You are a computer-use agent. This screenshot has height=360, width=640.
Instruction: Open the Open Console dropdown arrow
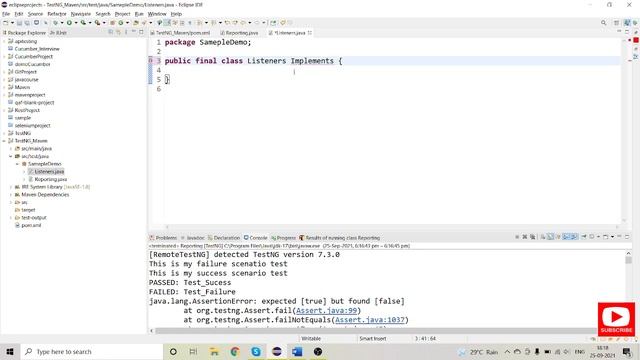(612, 237)
